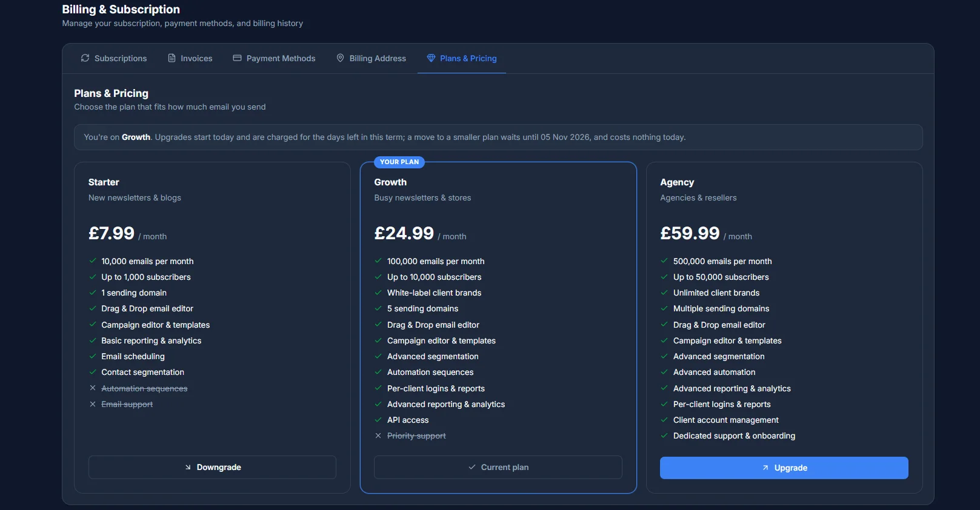Image resolution: width=980 pixels, height=510 pixels.
Task: Click "Contact segmentation" feature
Action: 142,373
